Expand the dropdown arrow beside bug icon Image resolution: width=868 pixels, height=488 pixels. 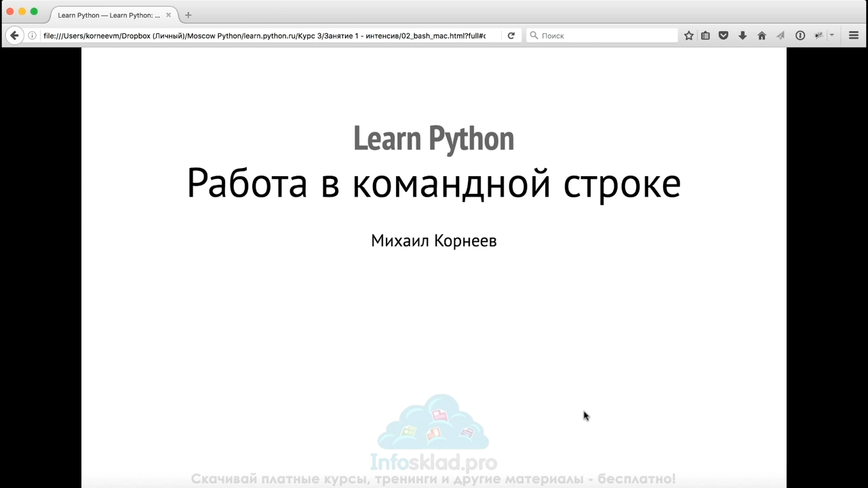tap(832, 35)
